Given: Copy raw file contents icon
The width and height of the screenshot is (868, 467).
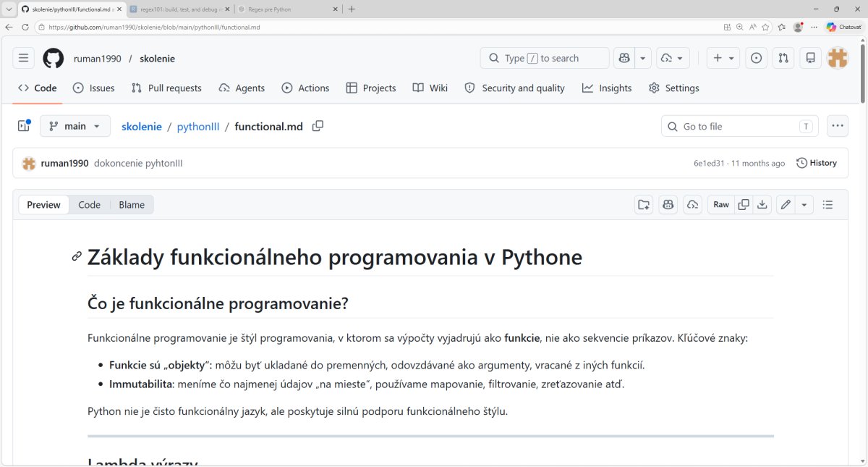Looking at the screenshot, I should (744, 205).
